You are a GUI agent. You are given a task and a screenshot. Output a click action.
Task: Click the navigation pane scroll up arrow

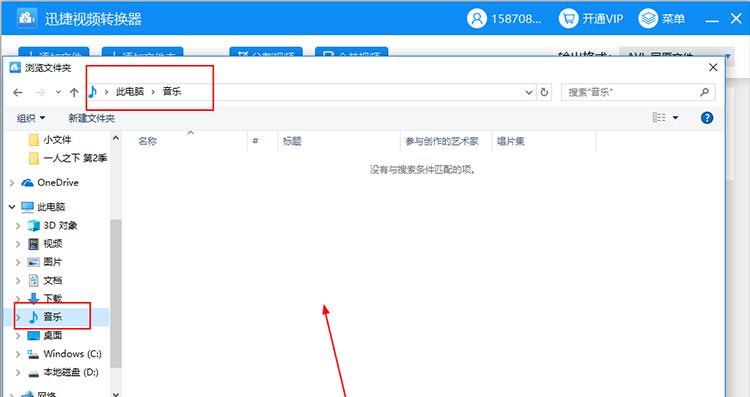(x=116, y=138)
